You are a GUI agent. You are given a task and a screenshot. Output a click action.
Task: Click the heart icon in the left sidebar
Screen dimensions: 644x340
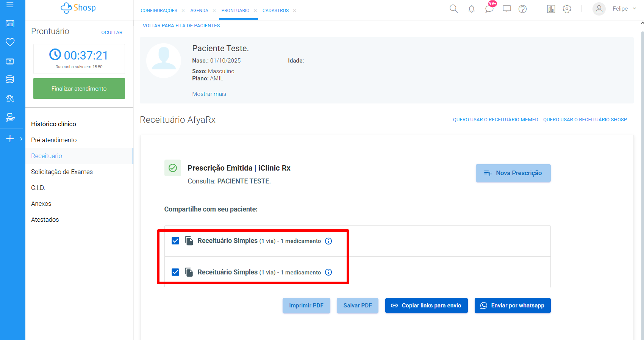10,42
